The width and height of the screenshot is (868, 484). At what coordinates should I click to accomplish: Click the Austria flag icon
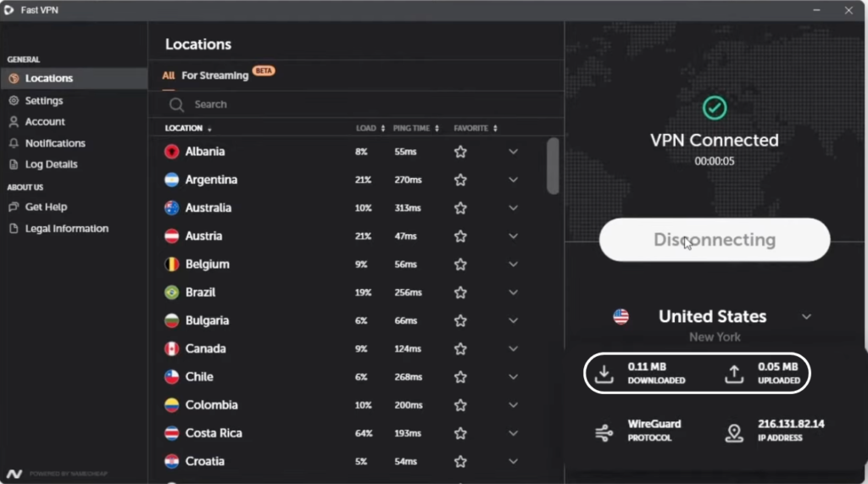pos(171,236)
